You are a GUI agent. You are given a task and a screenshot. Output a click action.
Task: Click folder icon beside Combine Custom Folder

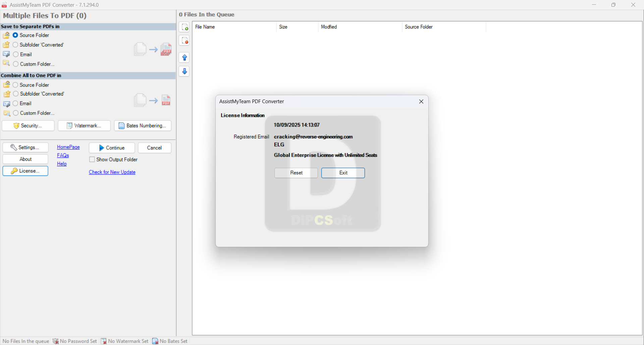pyautogui.click(x=6, y=113)
